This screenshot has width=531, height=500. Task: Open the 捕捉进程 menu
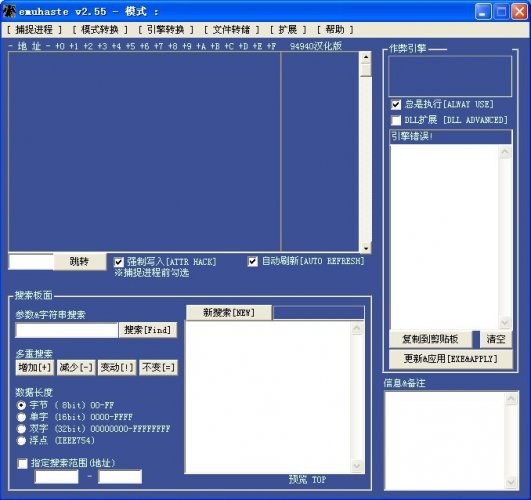pos(34,30)
